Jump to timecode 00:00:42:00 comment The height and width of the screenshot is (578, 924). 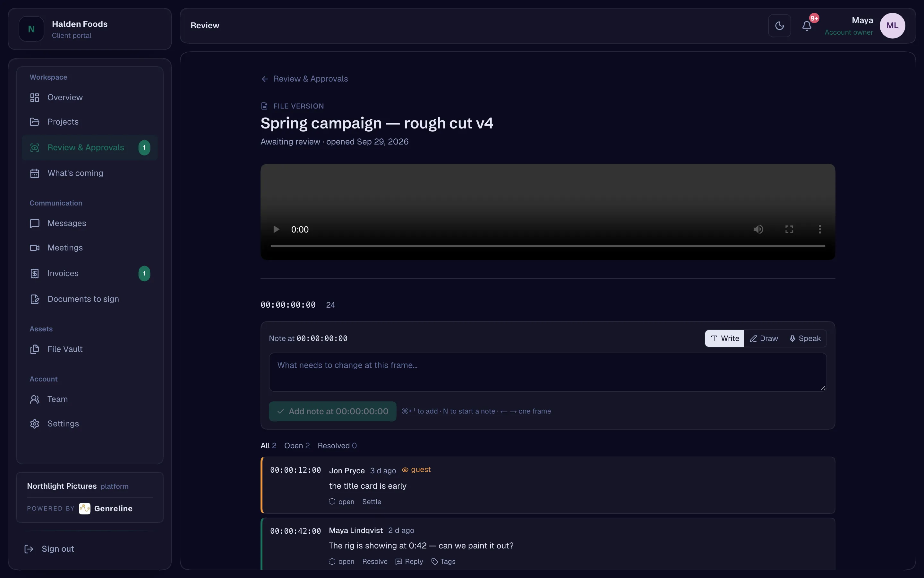(295, 531)
